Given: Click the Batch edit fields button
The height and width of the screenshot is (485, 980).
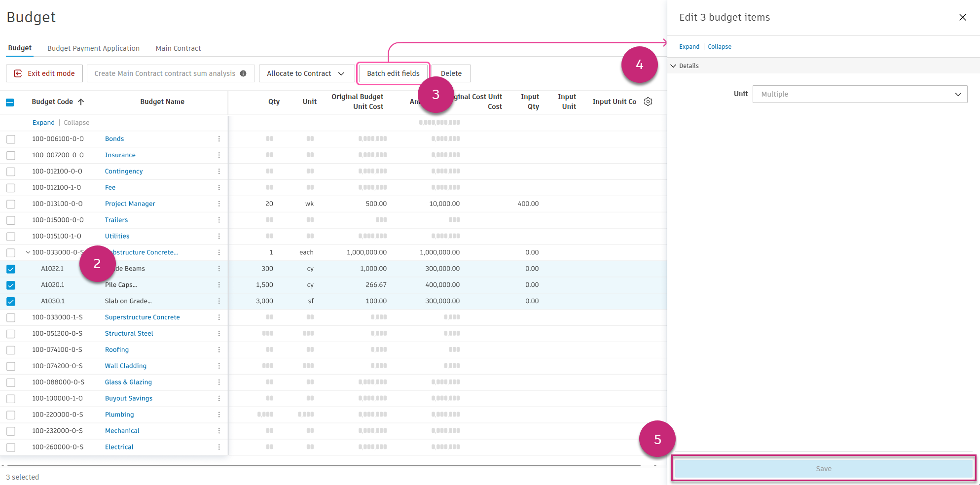Looking at the screenshot, I should [x=393, y=73].
